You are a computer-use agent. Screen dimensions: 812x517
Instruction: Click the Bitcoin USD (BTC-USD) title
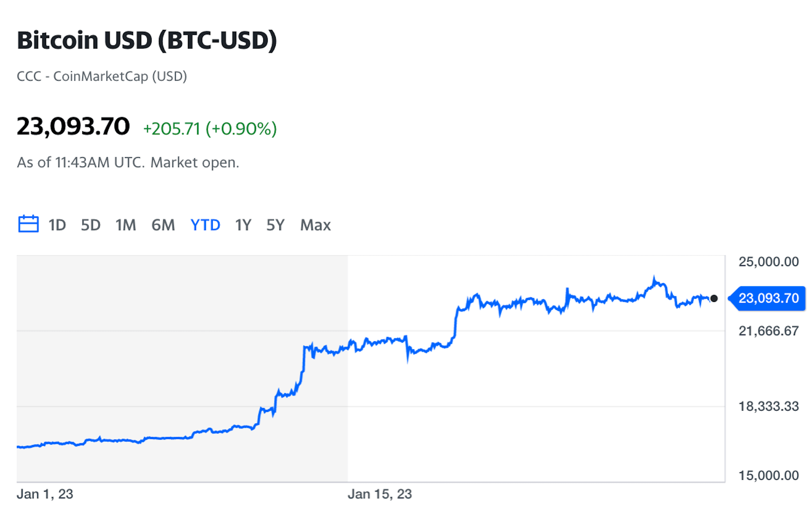pyautogui.click(x=147, y=41)
